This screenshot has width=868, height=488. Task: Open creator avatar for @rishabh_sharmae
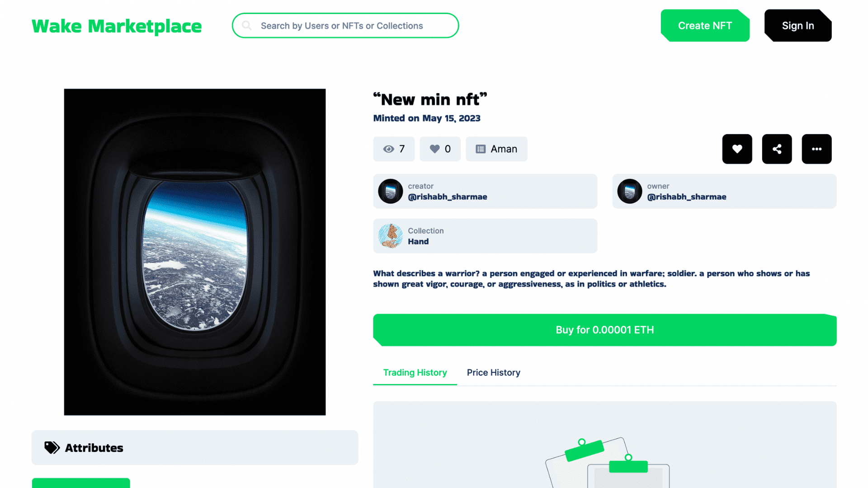click(391, 191)
